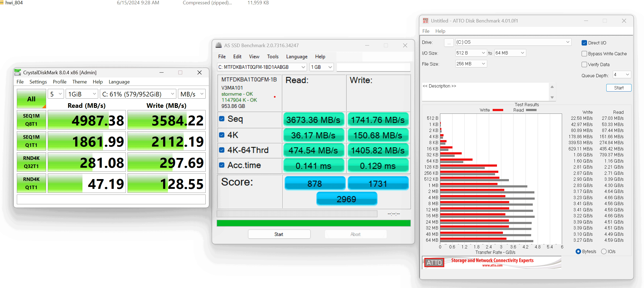The height and width of the screenshot is (288, 644).
Task: Open the 1GiB test size dropdown
Action: [82, 94]
